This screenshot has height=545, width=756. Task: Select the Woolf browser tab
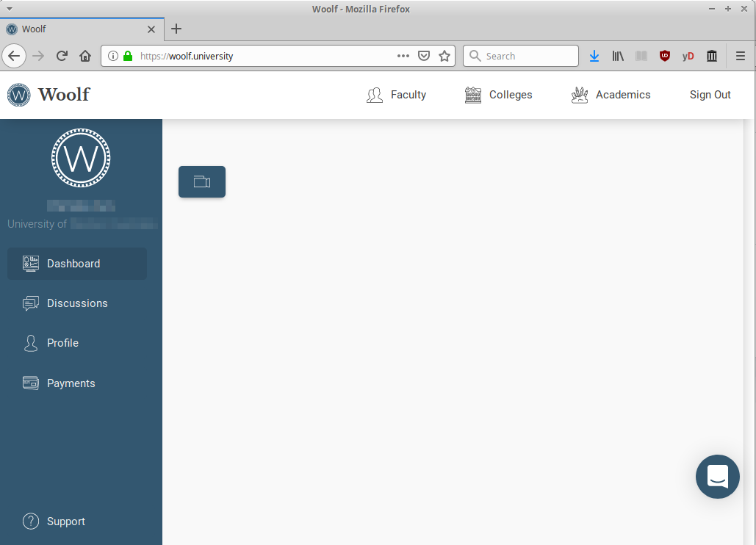[82, 29]
